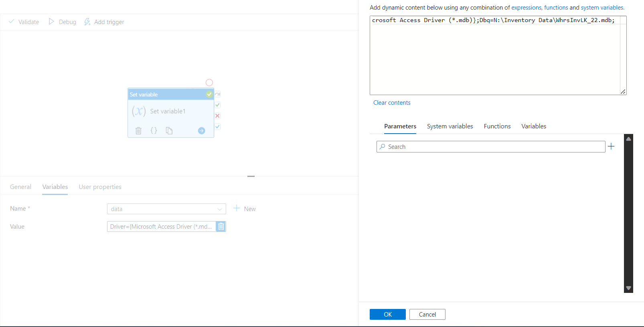This screenshot has width=644, height=327.
Task: Delete Set variable1 activity via trash icon
Action: tap(138, 131)
